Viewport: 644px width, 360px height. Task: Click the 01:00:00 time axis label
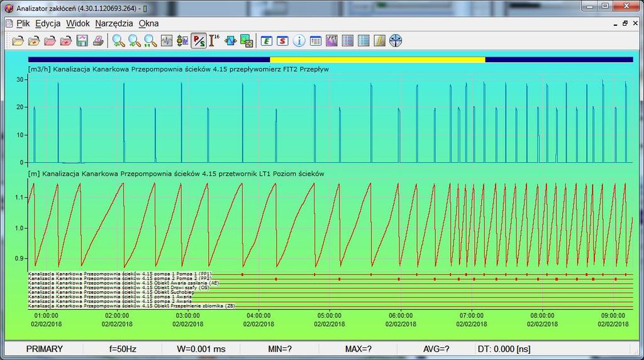[x=46, y=315]
